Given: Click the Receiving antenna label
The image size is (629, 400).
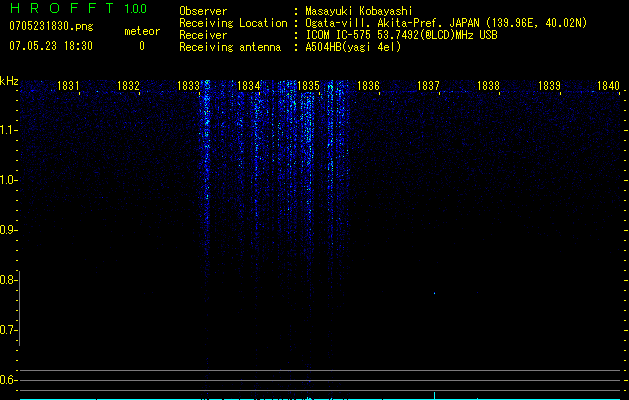Looking at the screenshot, I should (230, 47).
